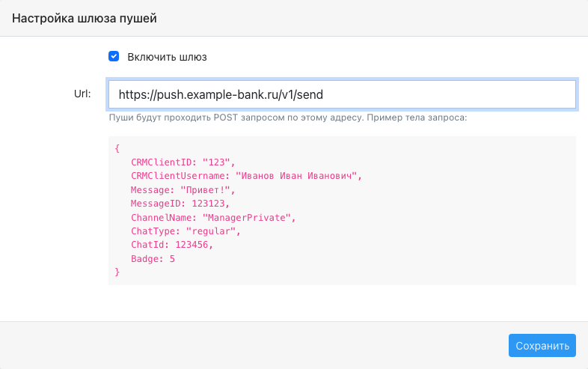Toggle the 'Включить шлюз' checkbox
This screenshot has height=369, width=588.
[114, 56]
